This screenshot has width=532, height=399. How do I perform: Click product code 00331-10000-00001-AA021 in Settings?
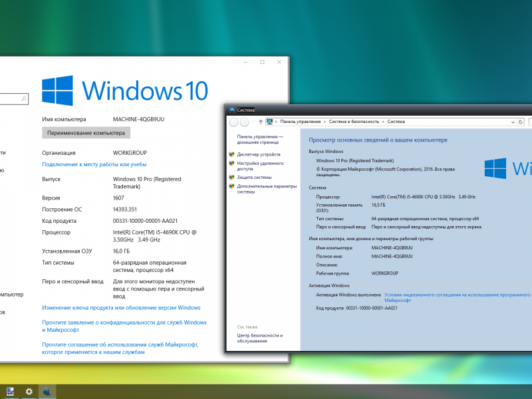[145, 221]
